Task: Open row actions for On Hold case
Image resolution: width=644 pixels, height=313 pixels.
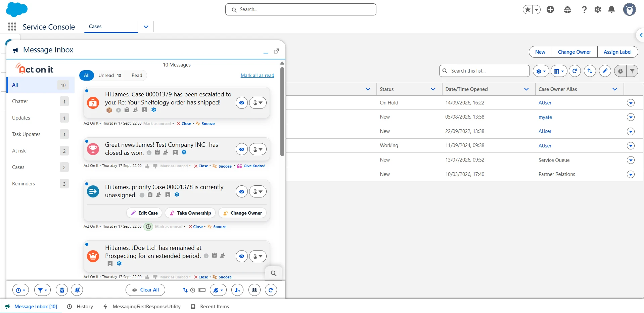Action: coord(631,103)
